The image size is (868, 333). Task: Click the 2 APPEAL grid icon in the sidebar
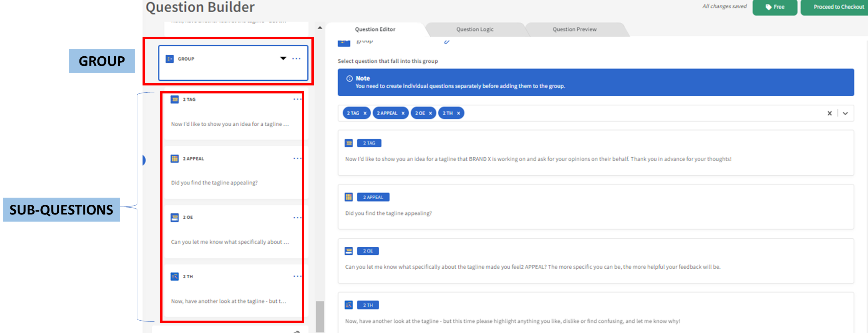point(174,159)
